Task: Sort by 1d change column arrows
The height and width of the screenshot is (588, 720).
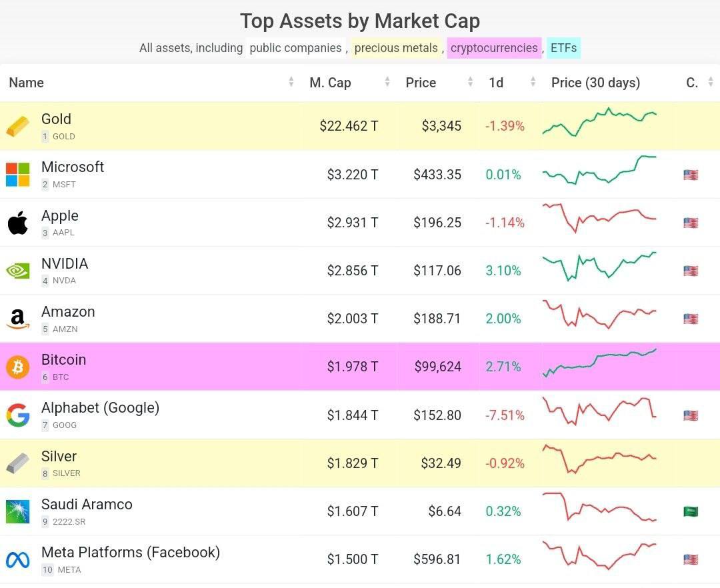Action: tap(533, 82)
